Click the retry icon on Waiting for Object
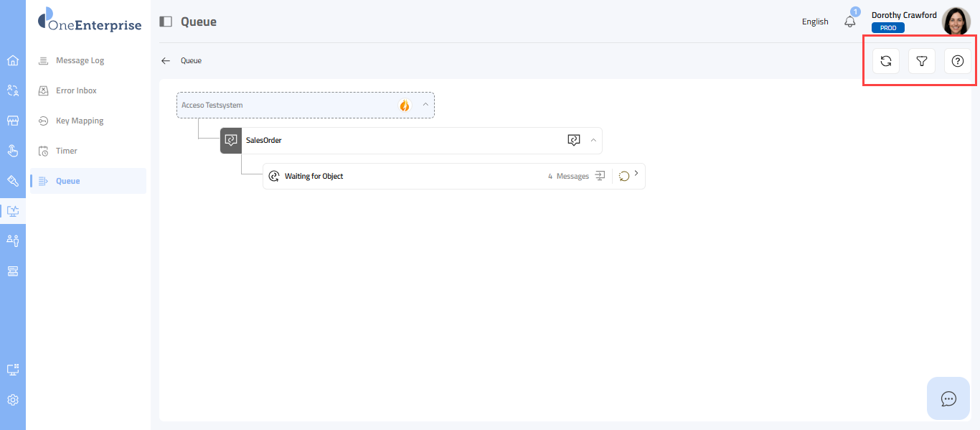980x430 pixels. [x=623, y=176]
